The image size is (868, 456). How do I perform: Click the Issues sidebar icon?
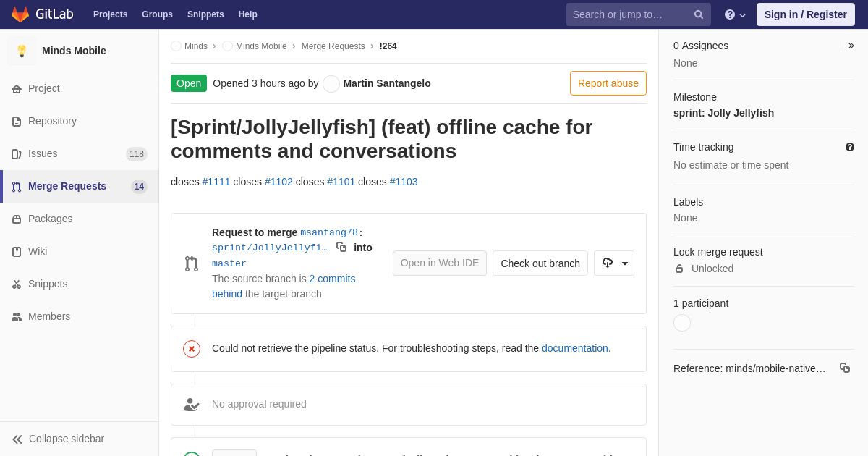coord(17,154)
